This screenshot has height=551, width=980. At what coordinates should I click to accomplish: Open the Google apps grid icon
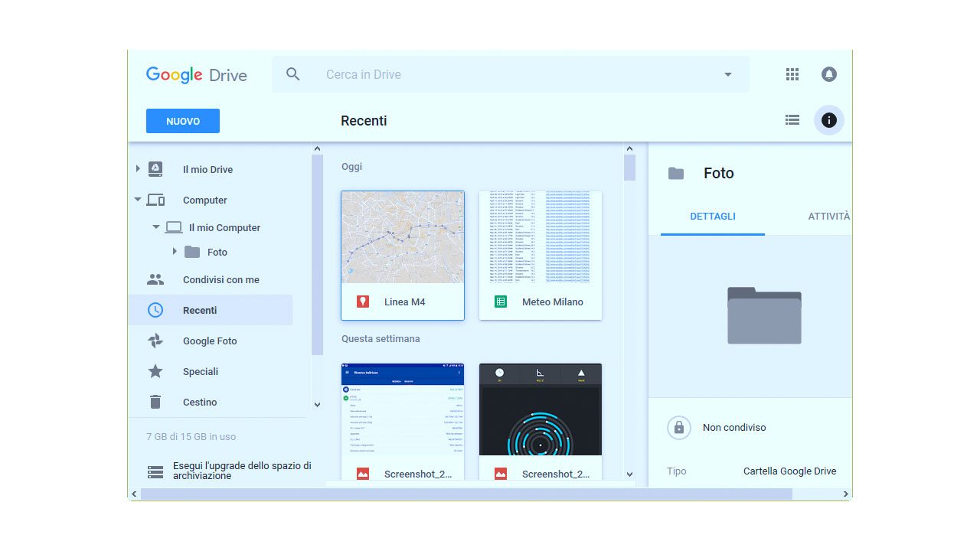[792, 74]
